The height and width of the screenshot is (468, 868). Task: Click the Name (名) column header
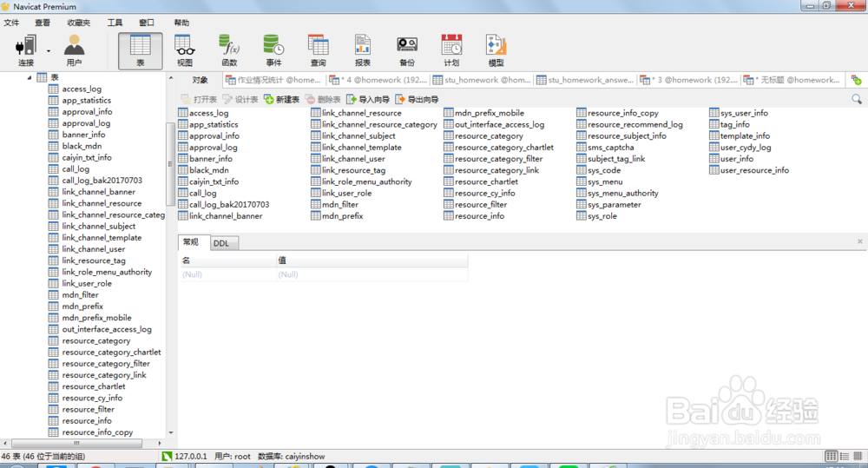coord(228,260)
